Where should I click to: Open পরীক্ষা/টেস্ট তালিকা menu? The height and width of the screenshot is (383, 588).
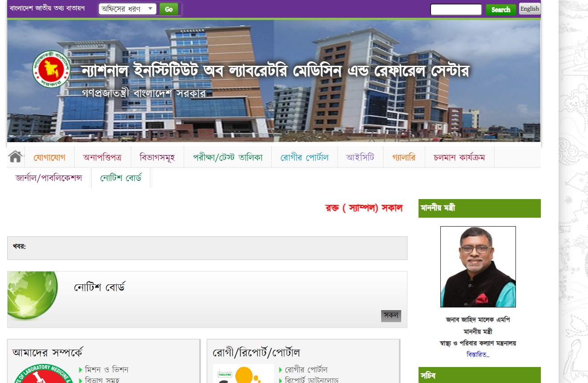pos(228,157)
